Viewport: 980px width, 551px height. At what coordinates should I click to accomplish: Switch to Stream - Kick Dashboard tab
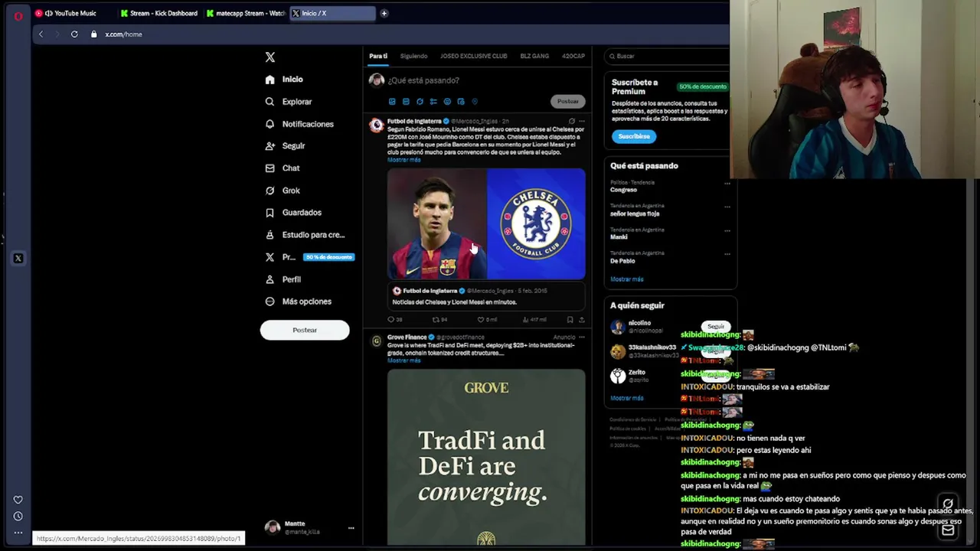159,13
